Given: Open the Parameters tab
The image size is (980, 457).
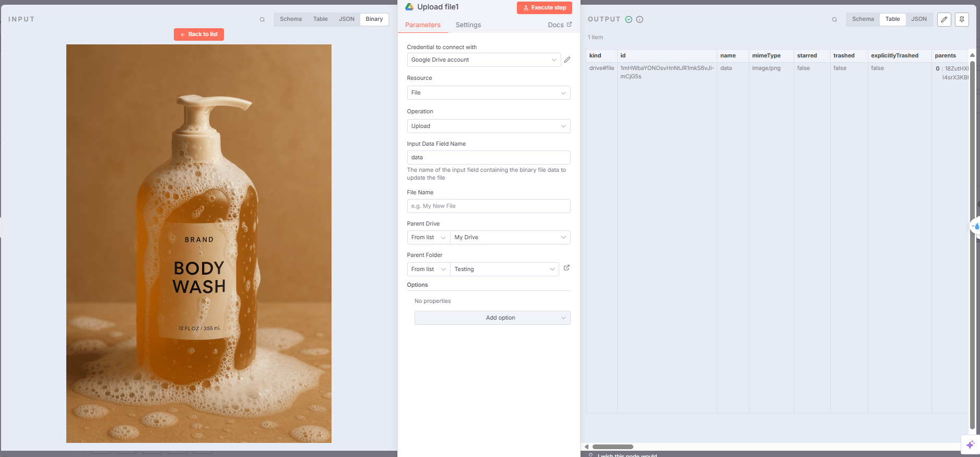Looking at the screenshot, I should tap(423, 25).
